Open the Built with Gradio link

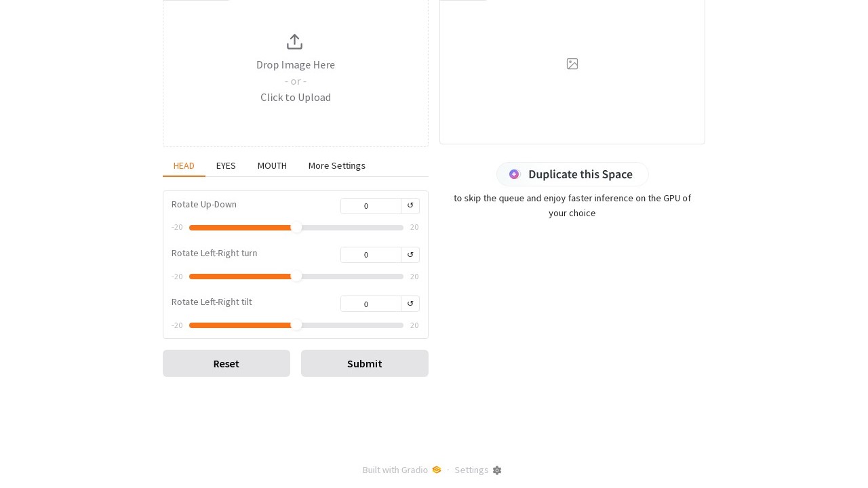click(x=395, y=470)
